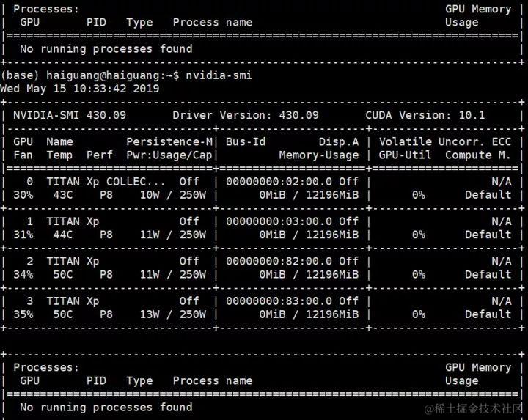528x420 pixels.
Task: Select the fan speed "35%"
Action: coord(23,314)
